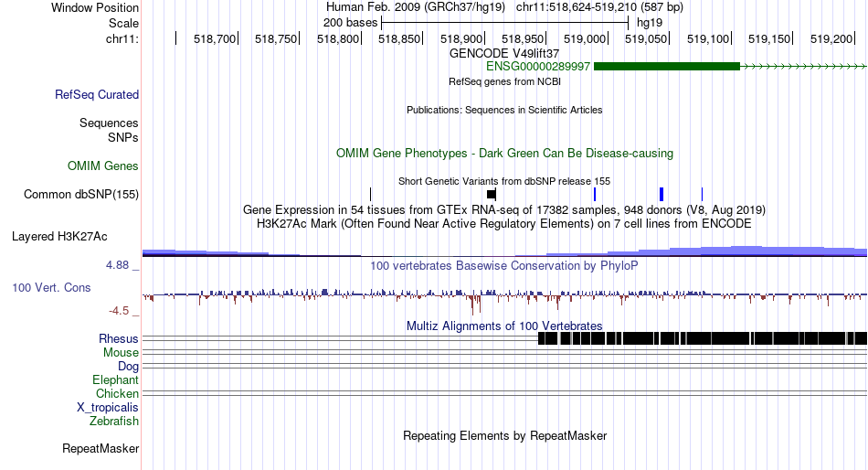Click the Common dbSNP(155) track label

tap(81, 195)
